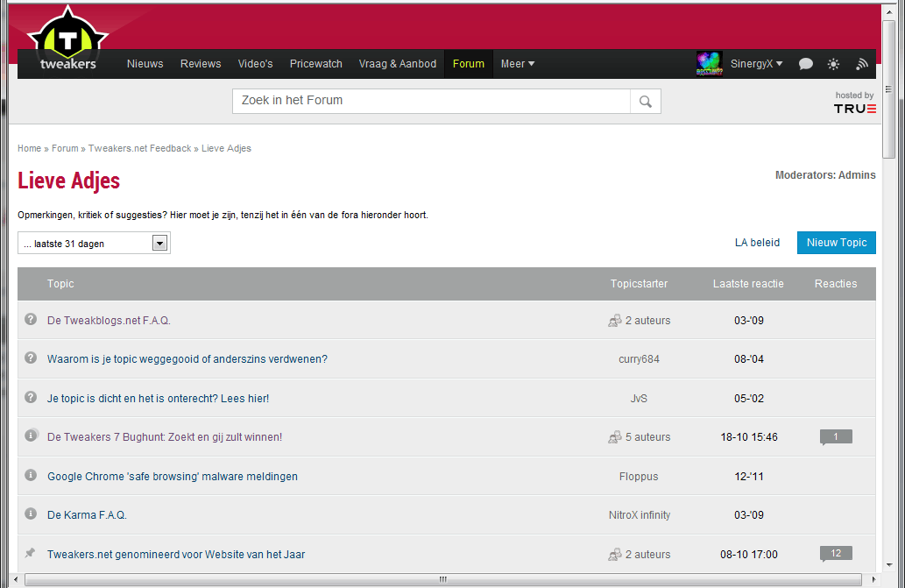Open the 'laatste 31 dagen' period dropdown
Screen dimensions: 905x588
(x=94, y=243)
